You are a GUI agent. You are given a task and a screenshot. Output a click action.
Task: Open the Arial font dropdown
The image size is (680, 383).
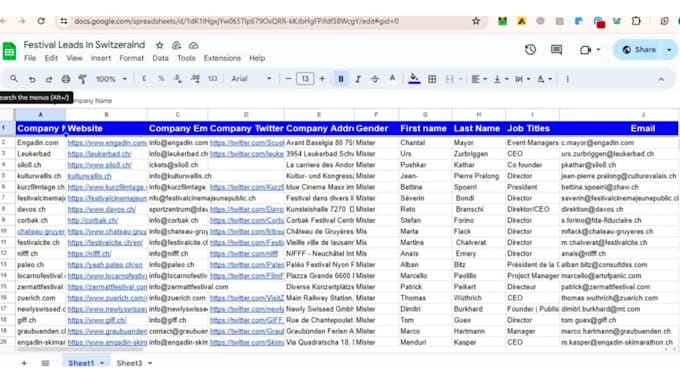point(251,79)
